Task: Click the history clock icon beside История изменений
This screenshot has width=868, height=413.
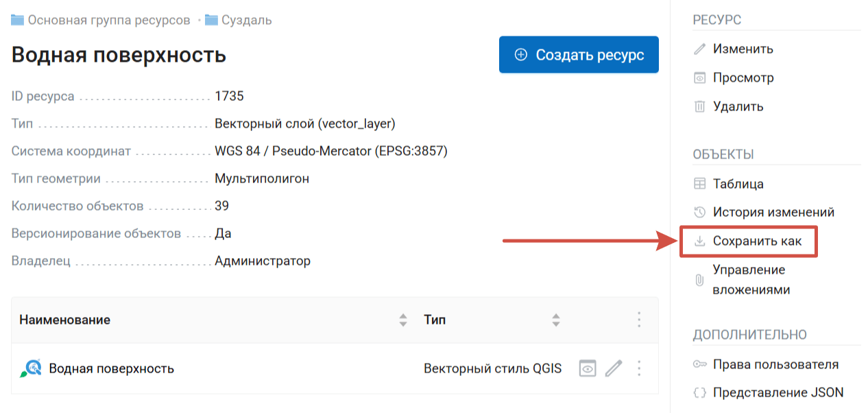Action: click(x=699, y=213)
